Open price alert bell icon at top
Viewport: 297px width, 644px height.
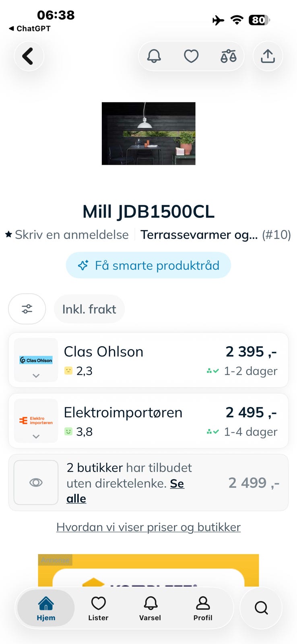154,56
